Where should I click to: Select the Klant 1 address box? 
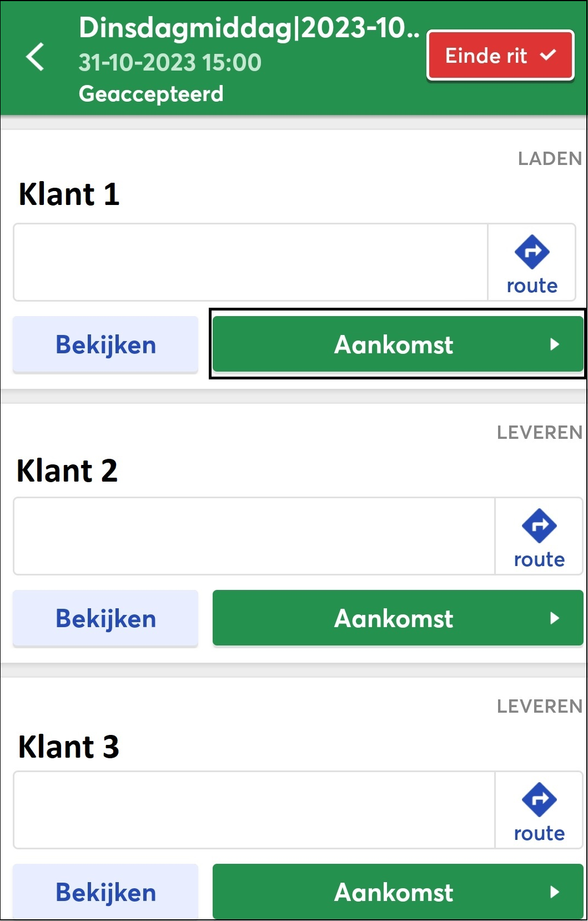click(250, 263)
